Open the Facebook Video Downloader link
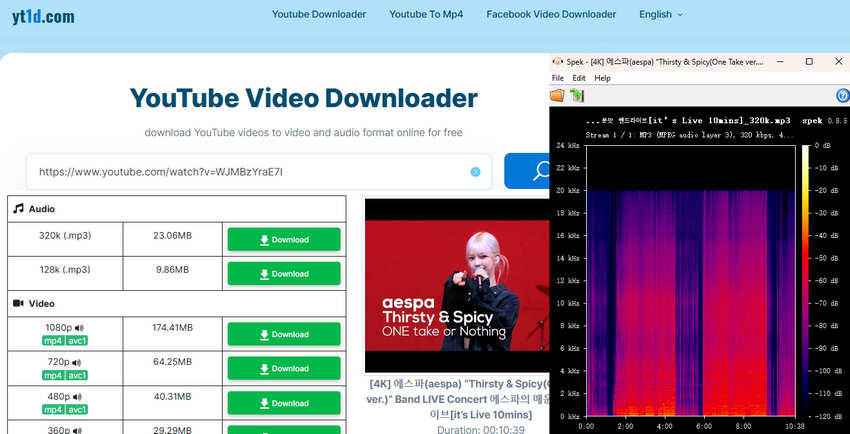The height and width of the screenshot is (434, 850). pyautogui.click(x=551, y=15)
